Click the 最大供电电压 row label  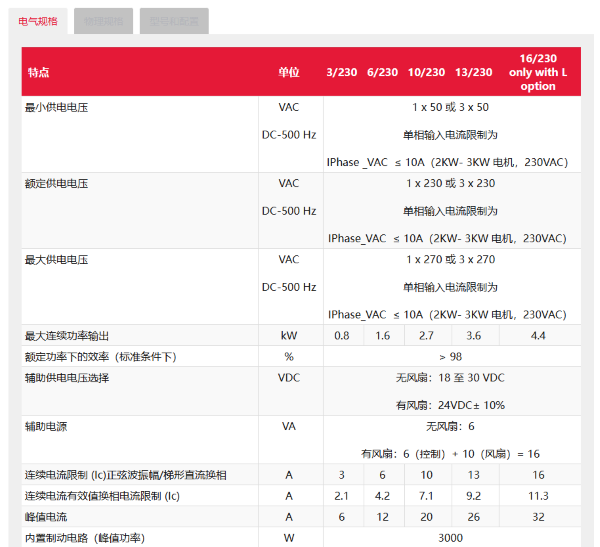coord(57,260)
